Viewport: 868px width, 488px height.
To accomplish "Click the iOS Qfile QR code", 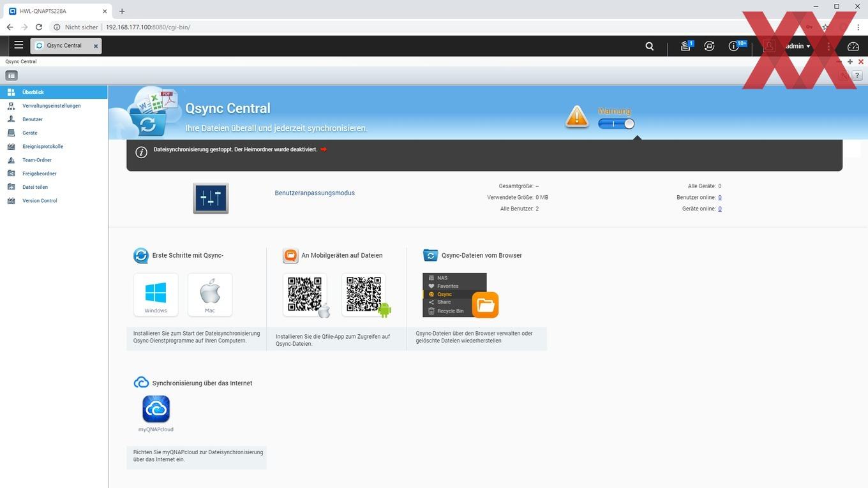I will coord(306,295).
